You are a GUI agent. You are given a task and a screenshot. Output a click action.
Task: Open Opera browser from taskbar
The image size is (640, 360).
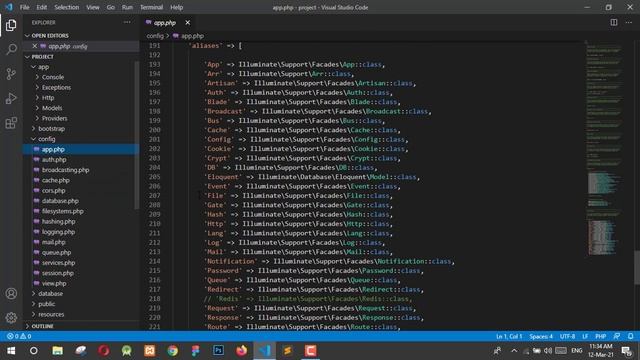[104, 351]
